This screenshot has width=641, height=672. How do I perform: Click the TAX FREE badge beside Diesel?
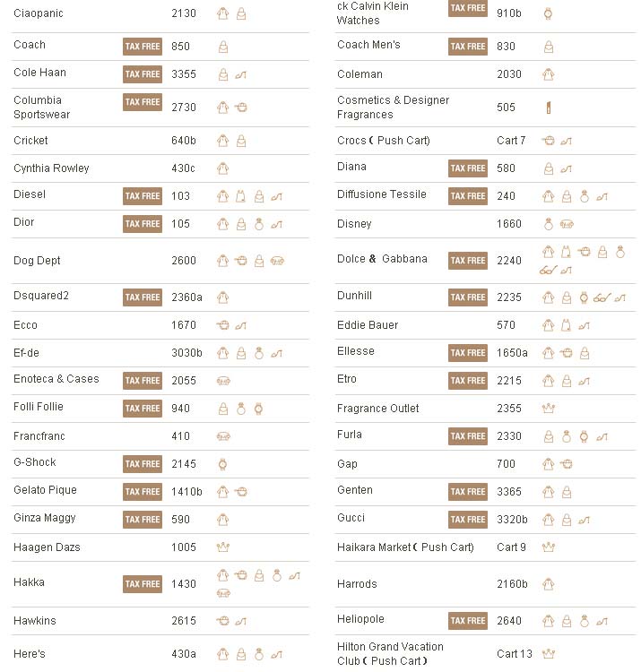tap(143, 196)
